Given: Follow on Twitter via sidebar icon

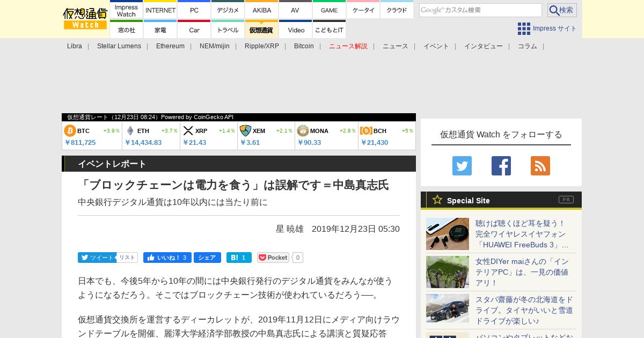Looking at the screenshot, I should coord(462,166).
